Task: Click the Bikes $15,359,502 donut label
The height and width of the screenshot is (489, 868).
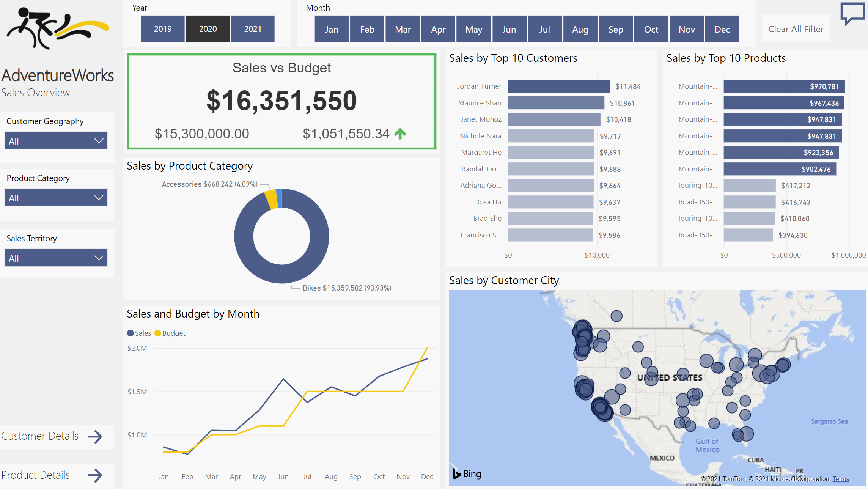Action: coord(347,288)
